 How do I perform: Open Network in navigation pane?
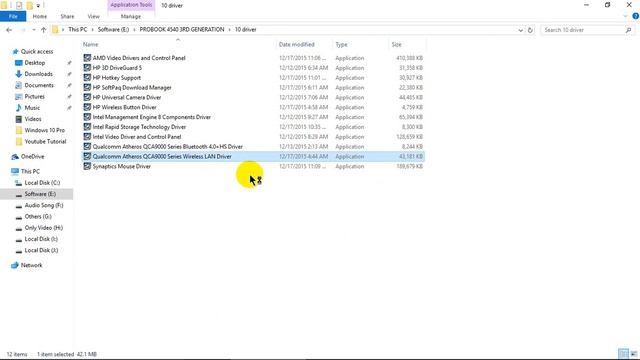(x=31, y=265)
